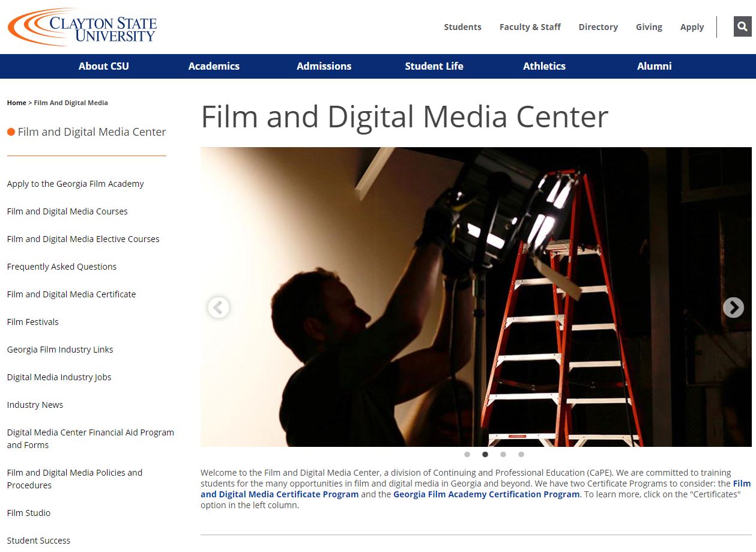Select the second carousel dot
This screenshot has width=756, height=552.
(x=485, y=455)
